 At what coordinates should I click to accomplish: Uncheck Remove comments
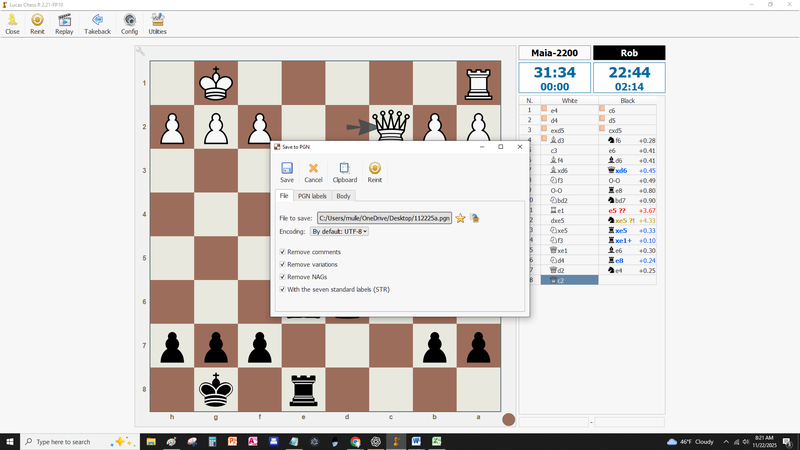[x=283, y=252]
